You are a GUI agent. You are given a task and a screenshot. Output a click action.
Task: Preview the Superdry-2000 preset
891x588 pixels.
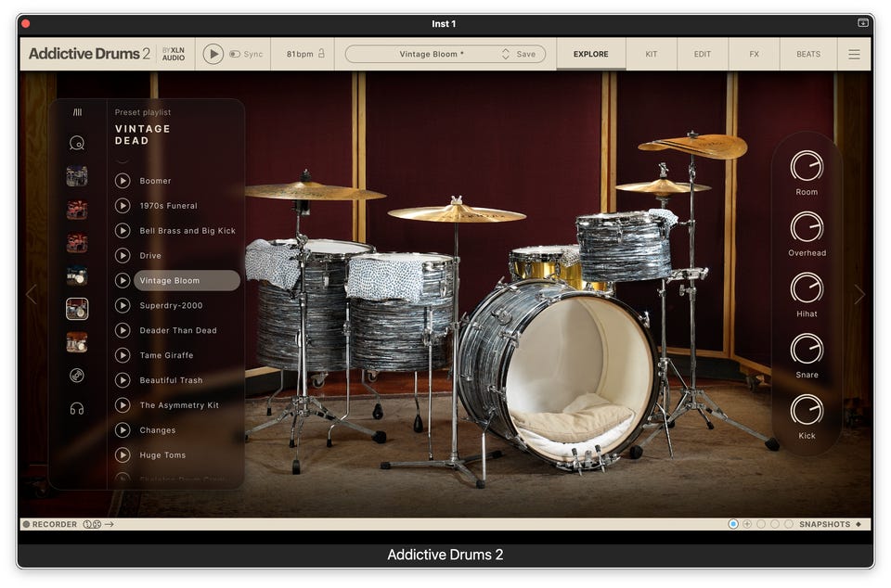click(123, 305)
